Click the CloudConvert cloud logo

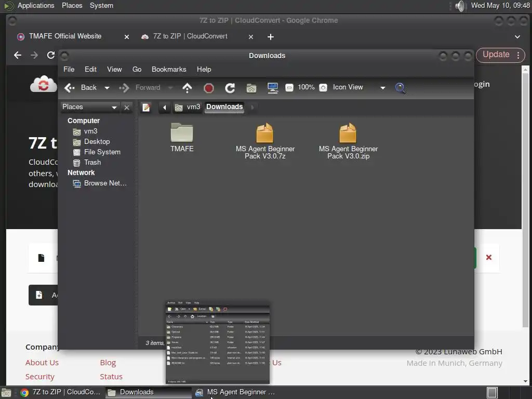tap(44, 84)
